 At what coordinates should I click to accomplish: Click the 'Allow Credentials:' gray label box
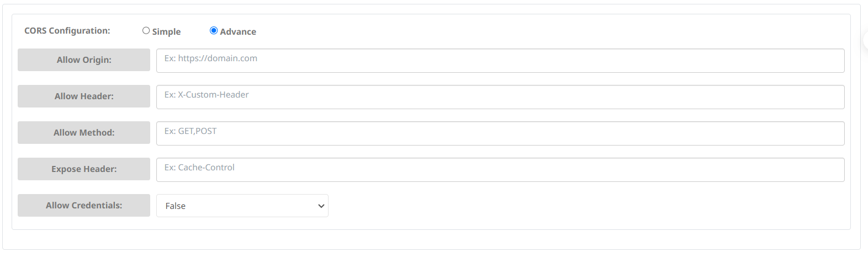84,206
